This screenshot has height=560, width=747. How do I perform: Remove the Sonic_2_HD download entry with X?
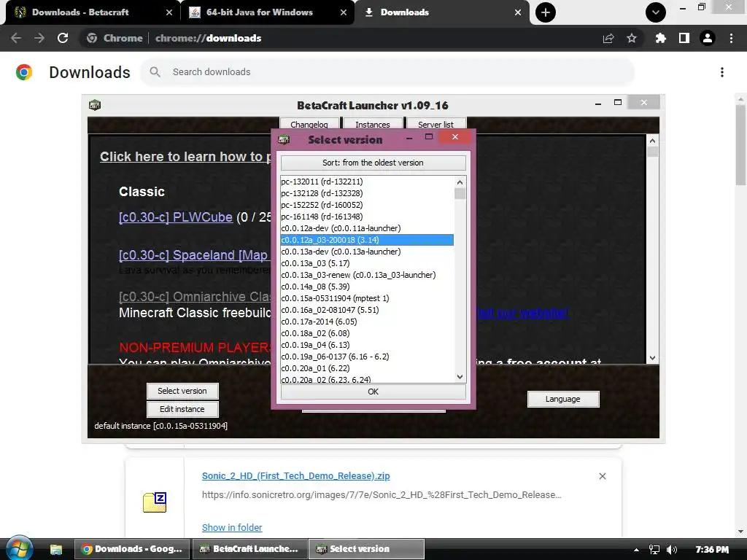(602, 476)
